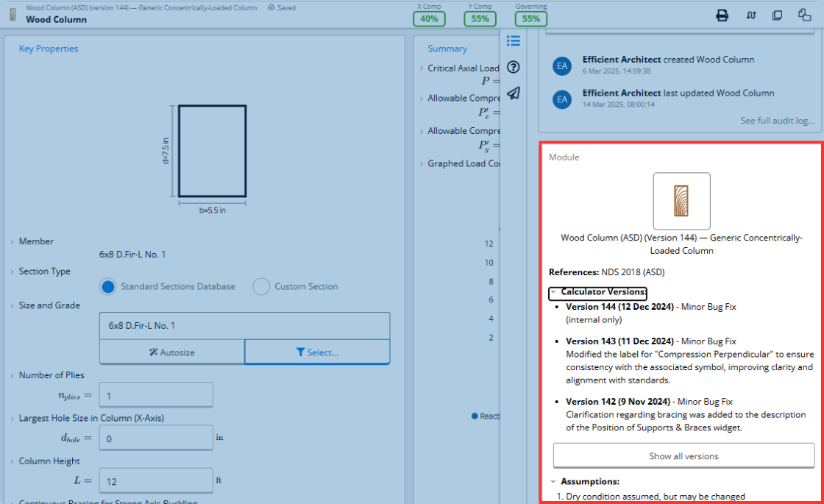Click the Column Height L input field
The width and height of the screenshot is (824, 504).
click(x=156, y=481)
